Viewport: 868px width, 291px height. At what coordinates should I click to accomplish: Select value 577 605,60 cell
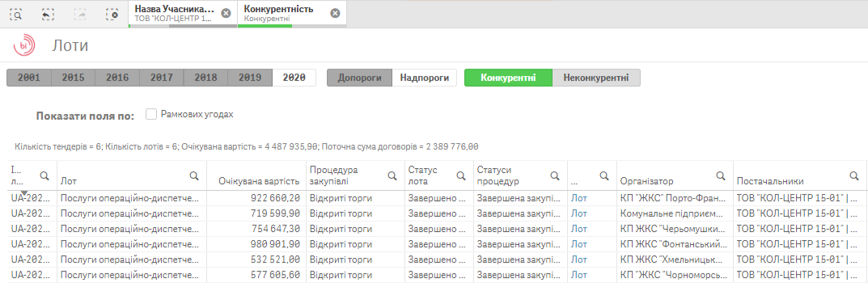[x=256, y=275]
